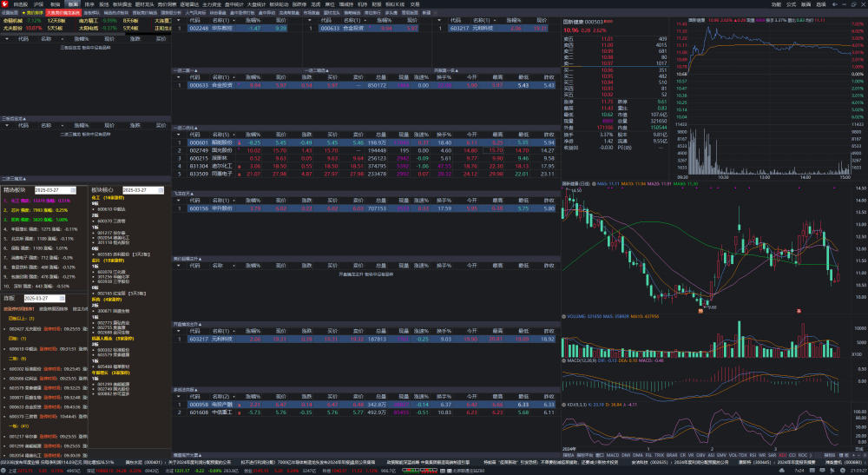Click the back arrow icon in title bar
Image resolution: width=868 pixels, height=475 pixels.
[835, 3]
